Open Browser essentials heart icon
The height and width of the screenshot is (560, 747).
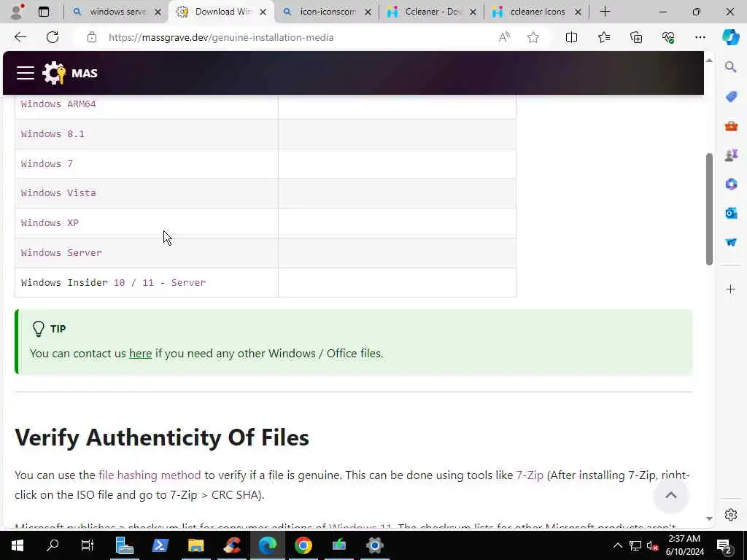pos(668,37)
